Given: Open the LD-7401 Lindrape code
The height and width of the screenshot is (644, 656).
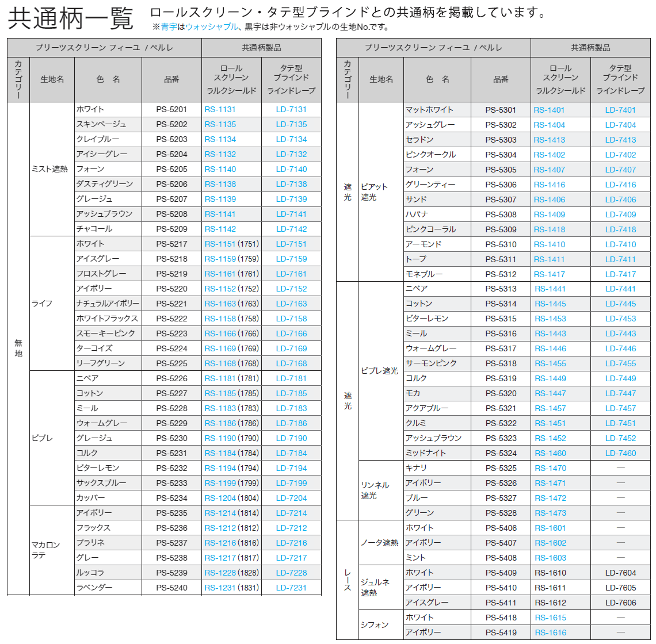Looking at the screenshot, I should [620, 110].
